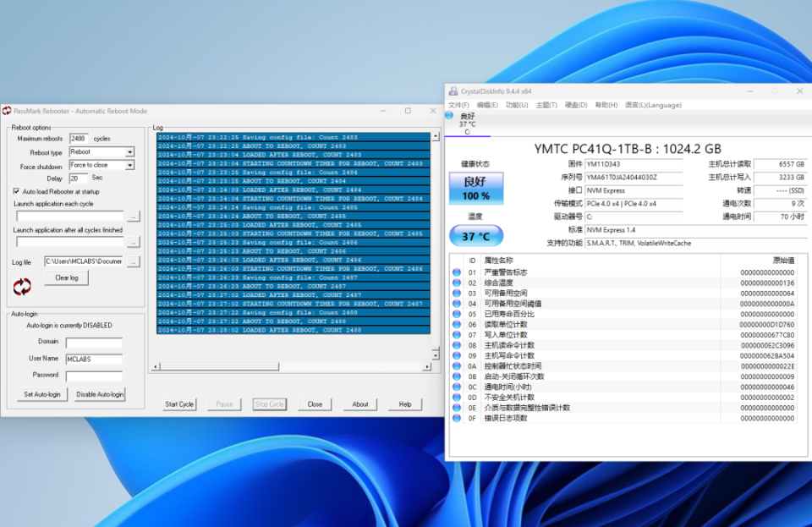This screenshot has width=812, height=527.
Task: Click the blue status dot for attribute 01
Action: [457, 272]
